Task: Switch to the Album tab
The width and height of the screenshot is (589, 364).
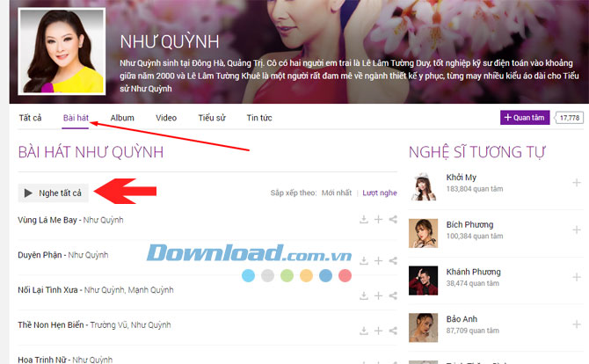Action: pos(122,117)
